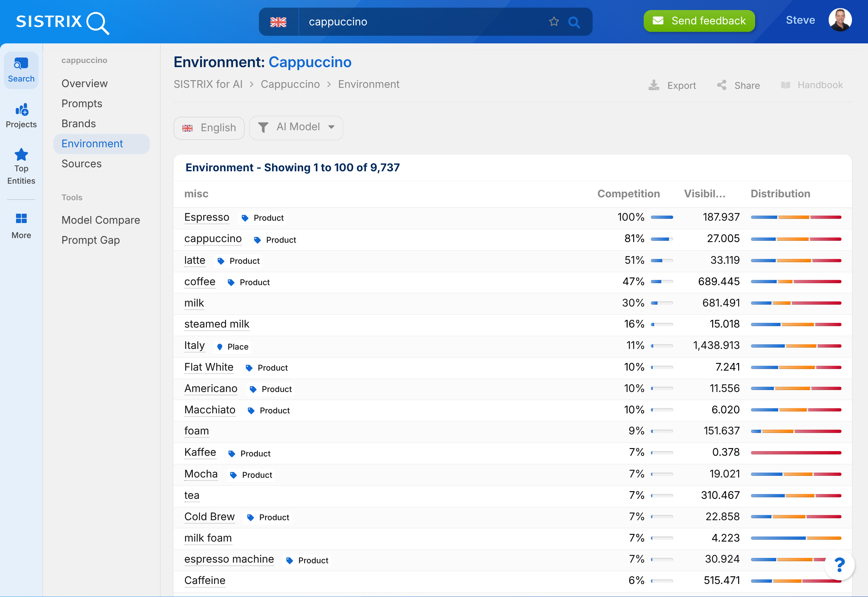This screenshot has height=597, width=868.
Task: Click Italy's visibility value 1,438.913
Action: [716, 346]
